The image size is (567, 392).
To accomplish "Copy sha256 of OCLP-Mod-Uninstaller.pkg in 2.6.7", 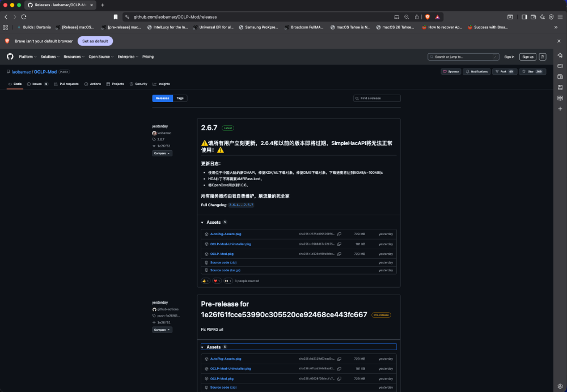I will pyautogui.click(x=339, y=244).
